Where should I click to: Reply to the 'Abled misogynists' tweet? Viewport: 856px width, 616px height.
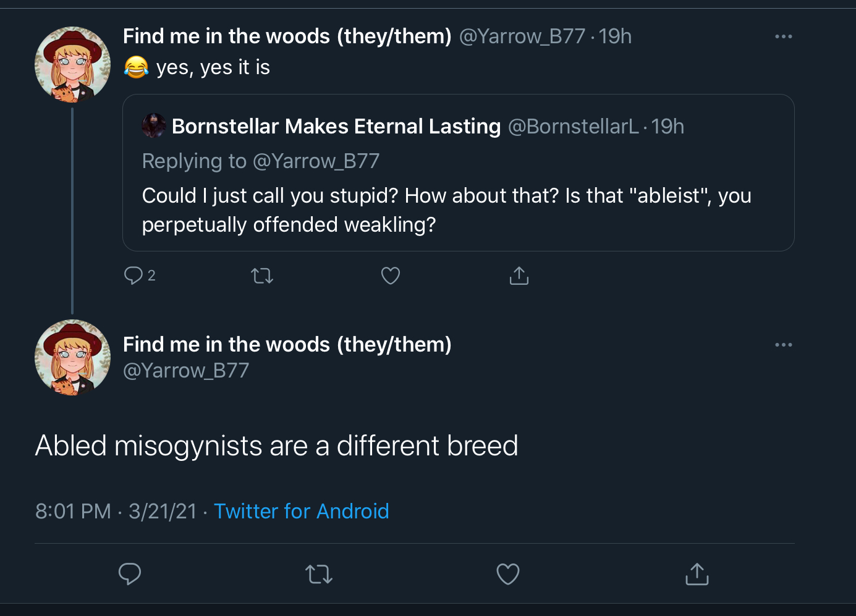(x=130, y=574)
